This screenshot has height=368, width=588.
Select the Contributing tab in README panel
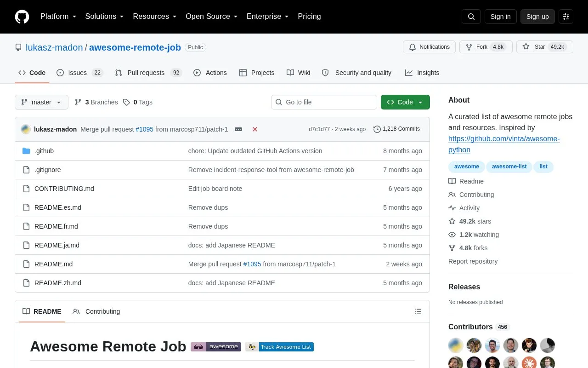pyautogui.click(x=96, y=311)
